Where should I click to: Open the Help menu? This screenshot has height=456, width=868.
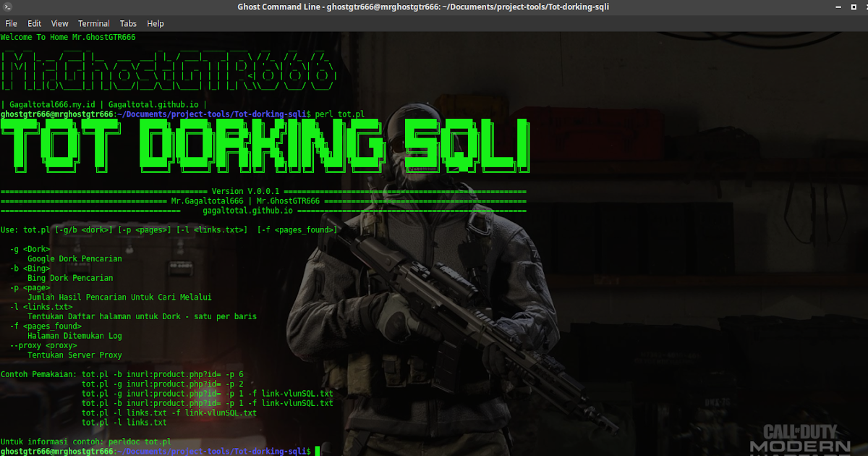(156, 23)
